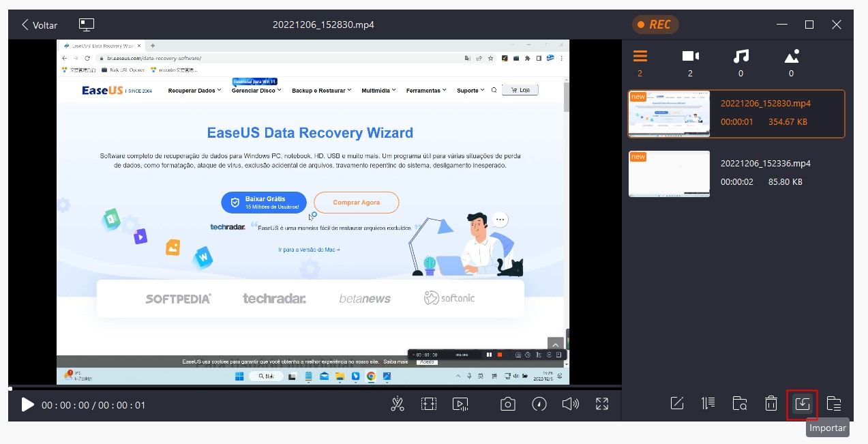Enter fullscreen with the expand arrows icon
Screen dimensions: 868x444
(x=602, y=404)
